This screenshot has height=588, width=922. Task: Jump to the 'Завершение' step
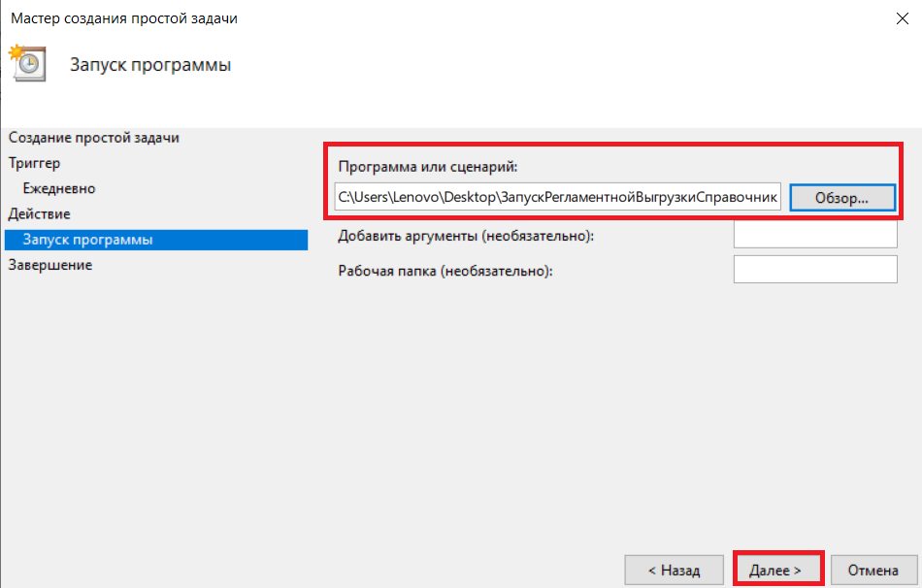click(49, 265)
